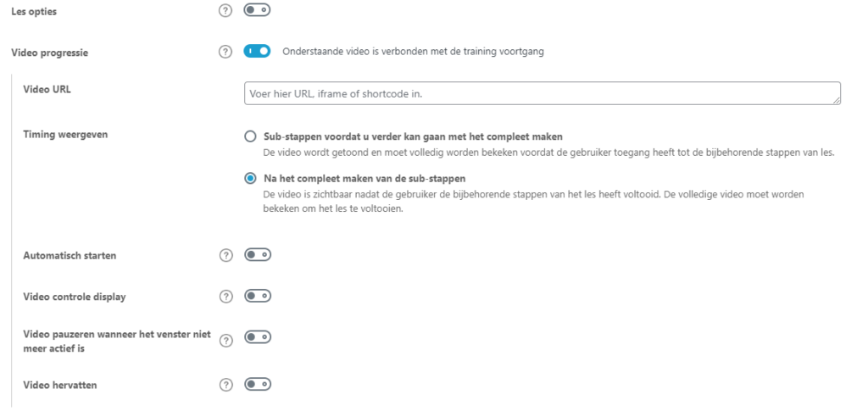Screen dimensions: 868x411
Task: Click the help icon beside Automatisch starten
Action: tap(225, 254)
